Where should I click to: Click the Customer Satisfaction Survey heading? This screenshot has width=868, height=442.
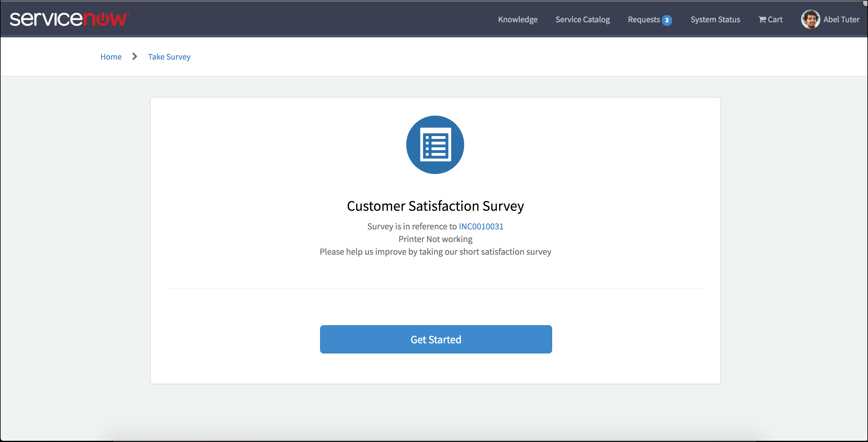click(x=435, y=206)
